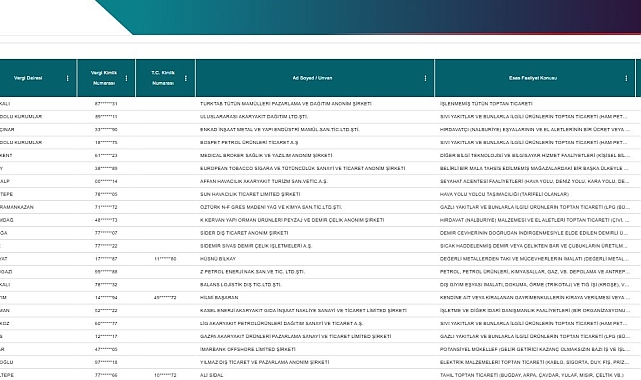
Task: Sort by Esas Faaliyet Konusu header
Action: point(533,78)
